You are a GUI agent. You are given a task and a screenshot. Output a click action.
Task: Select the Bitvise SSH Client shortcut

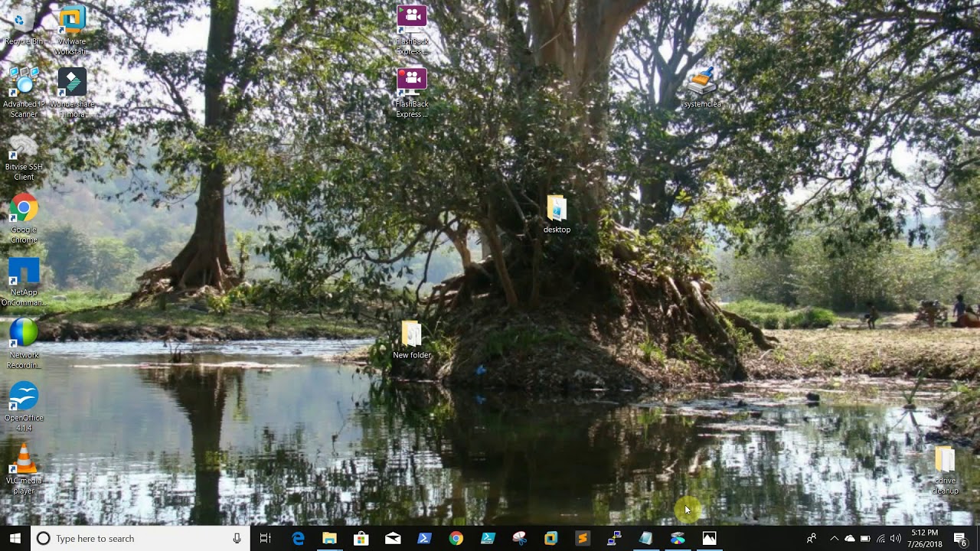pos(23,156)
